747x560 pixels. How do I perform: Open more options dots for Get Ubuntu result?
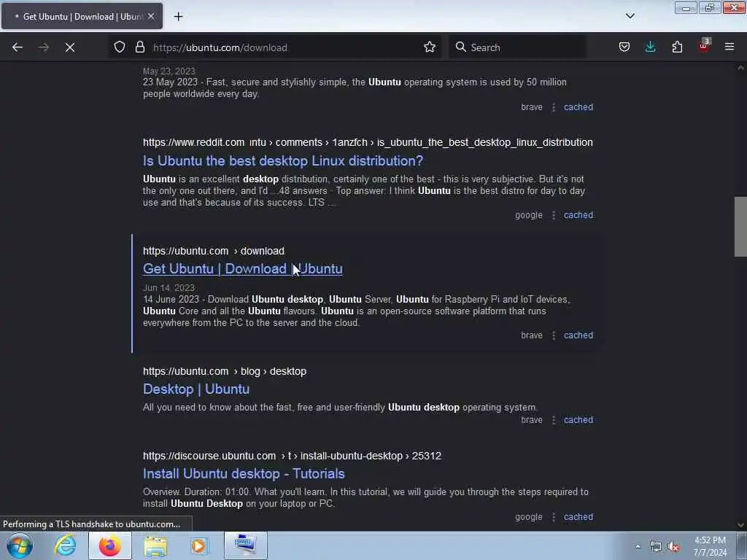[x=553, y=335]
